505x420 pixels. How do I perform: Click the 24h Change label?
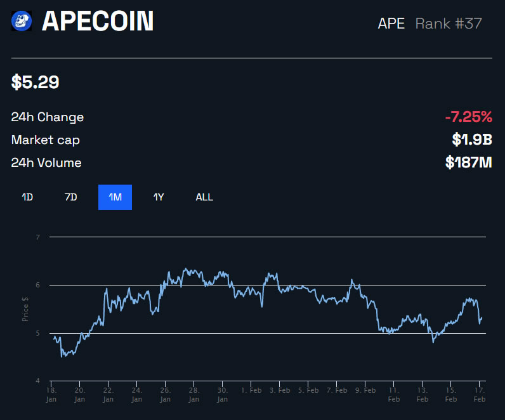coord(48,117)
